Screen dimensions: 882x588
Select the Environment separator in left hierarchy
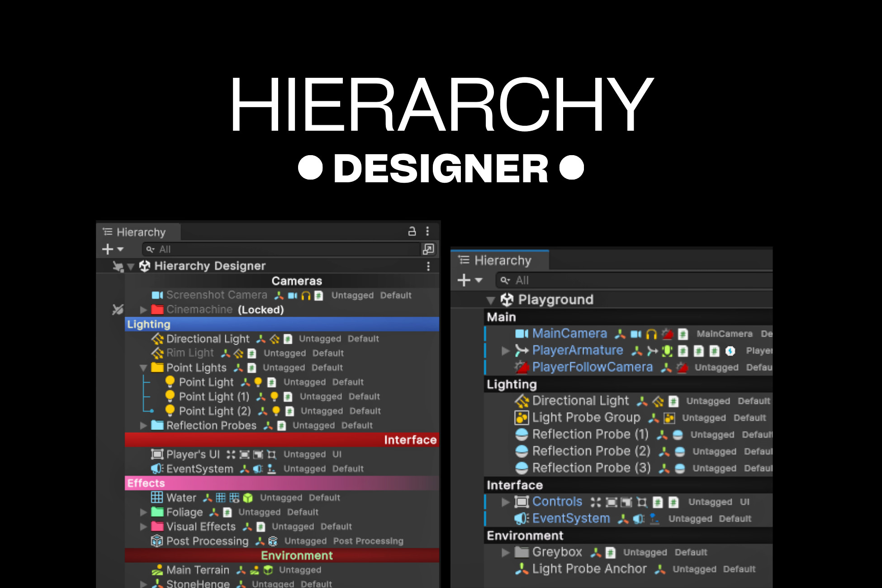pyautogui.click(x=282, y=555)
